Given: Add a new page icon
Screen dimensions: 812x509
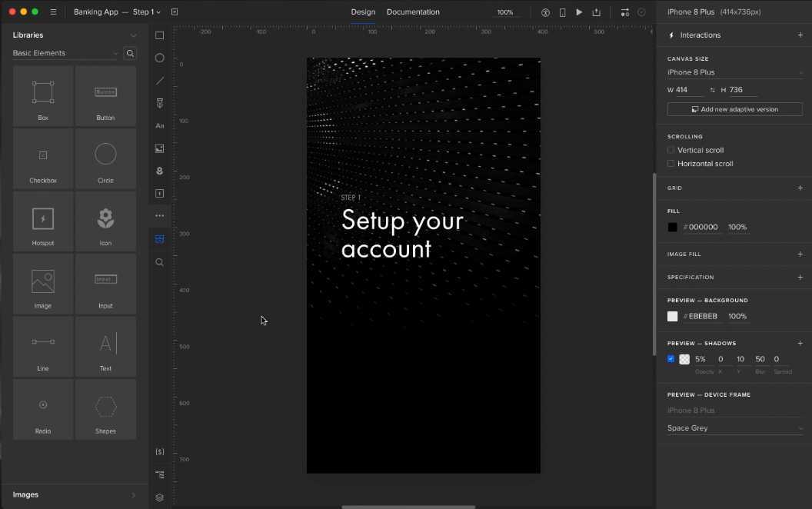Looking at the screenshot, I should 175,12.
